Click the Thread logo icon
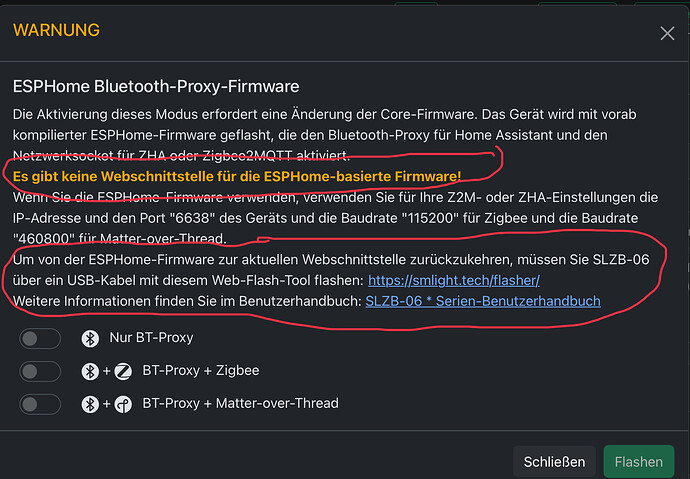This screenshot has width=690, height=479. [x=123, y=404]
